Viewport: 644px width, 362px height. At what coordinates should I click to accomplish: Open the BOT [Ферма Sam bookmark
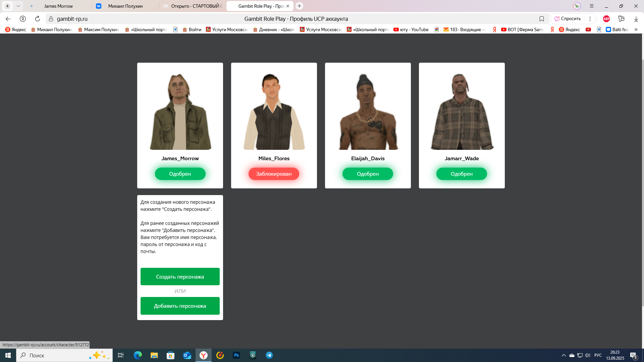[x=522, y=29]
